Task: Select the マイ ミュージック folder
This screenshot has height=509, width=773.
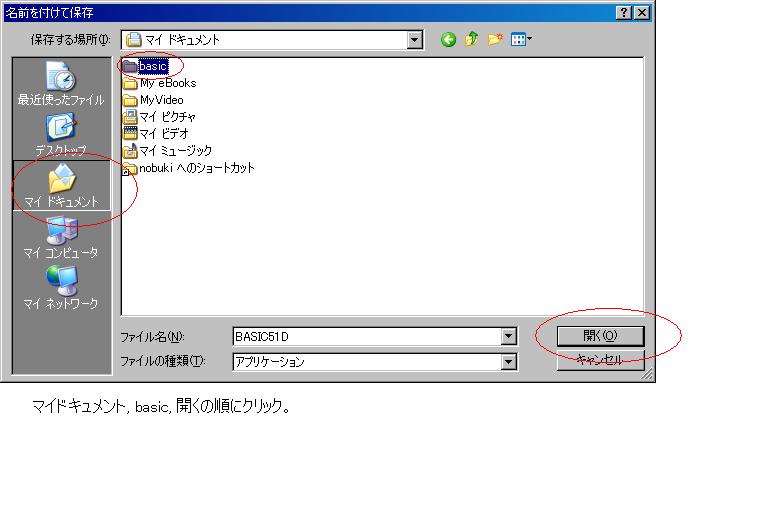Action: 168,150
